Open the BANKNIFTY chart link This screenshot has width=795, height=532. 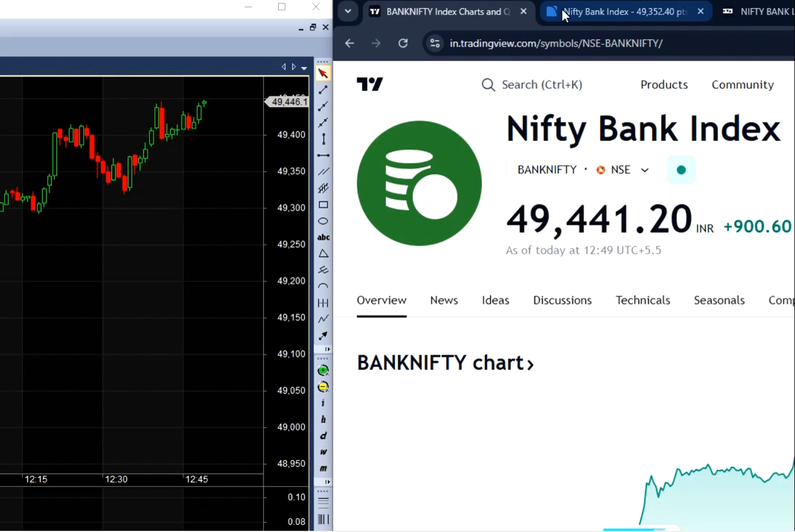click(445, 363)
